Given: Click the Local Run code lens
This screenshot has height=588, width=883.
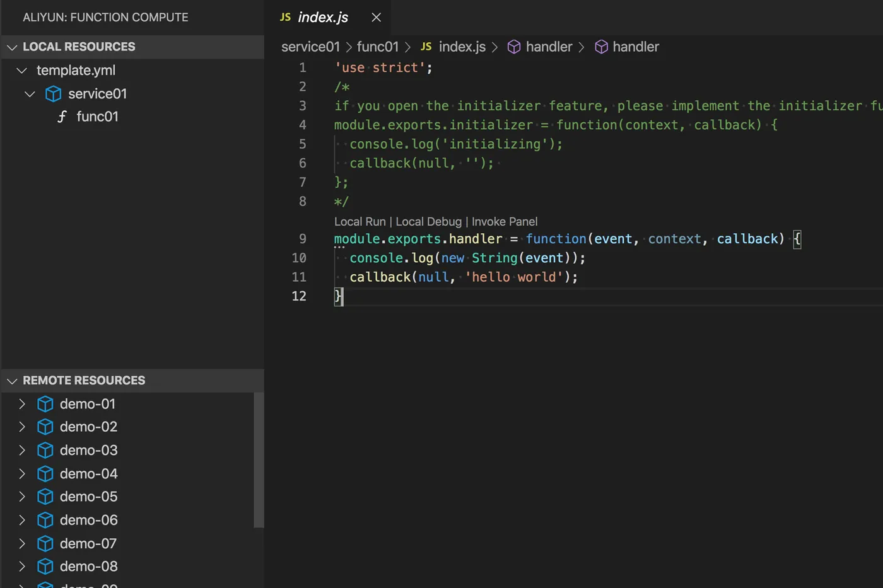Looking at the screenshot, I should coord(360,222).
